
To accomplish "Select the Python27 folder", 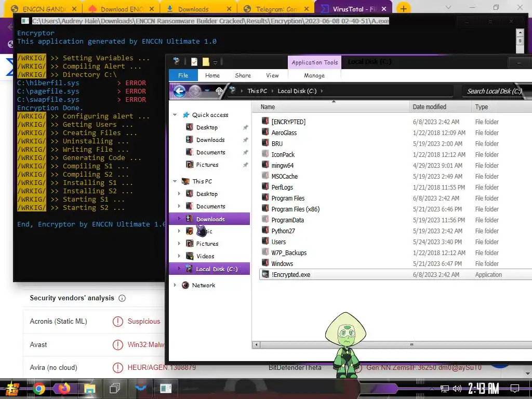I will point(283,231).
